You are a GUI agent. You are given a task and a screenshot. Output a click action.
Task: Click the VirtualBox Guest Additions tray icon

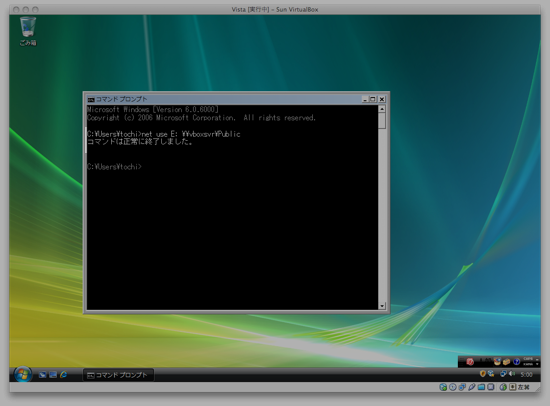[491, 374]
